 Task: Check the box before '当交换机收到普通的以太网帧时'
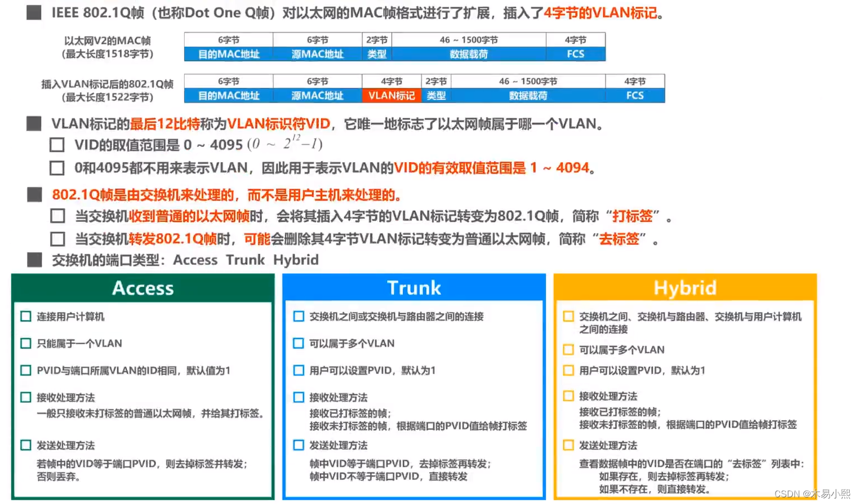click(x=57, y=216)
